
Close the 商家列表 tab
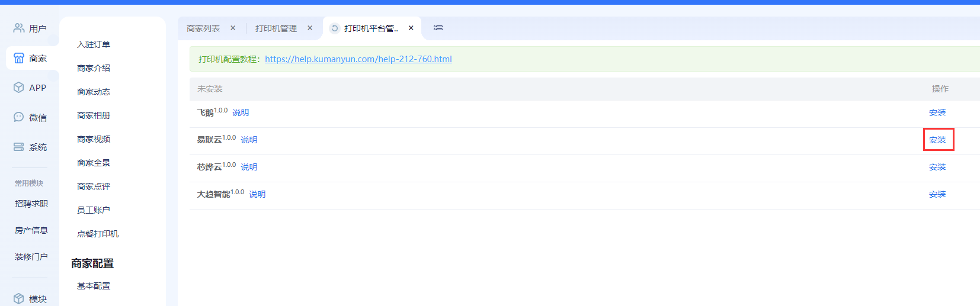[233, 28]
